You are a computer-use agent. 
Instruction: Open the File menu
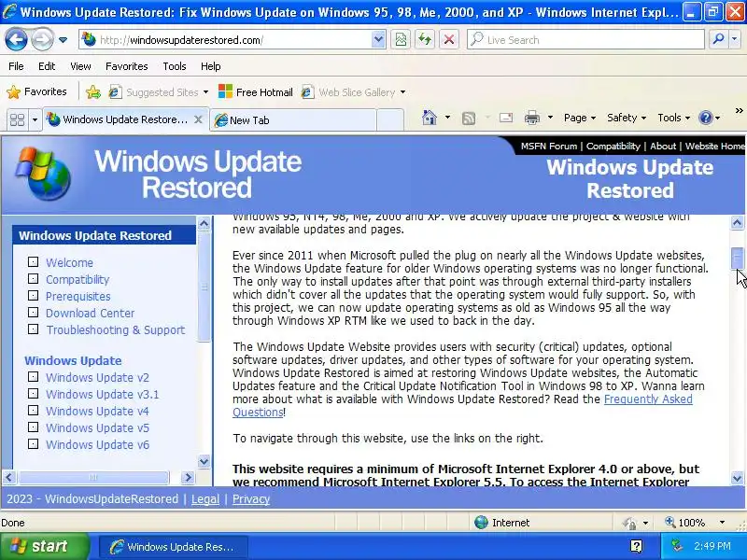pos(16,66)
